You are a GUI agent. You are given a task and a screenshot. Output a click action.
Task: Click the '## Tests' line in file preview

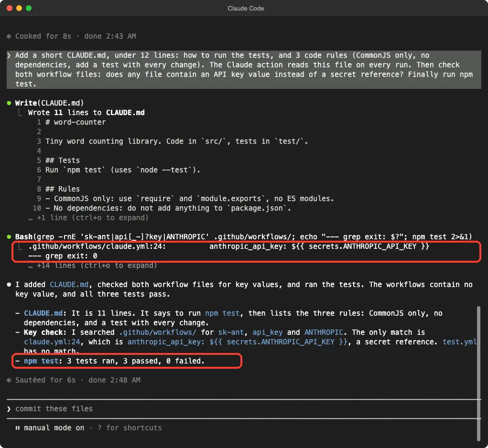(63, 160)
